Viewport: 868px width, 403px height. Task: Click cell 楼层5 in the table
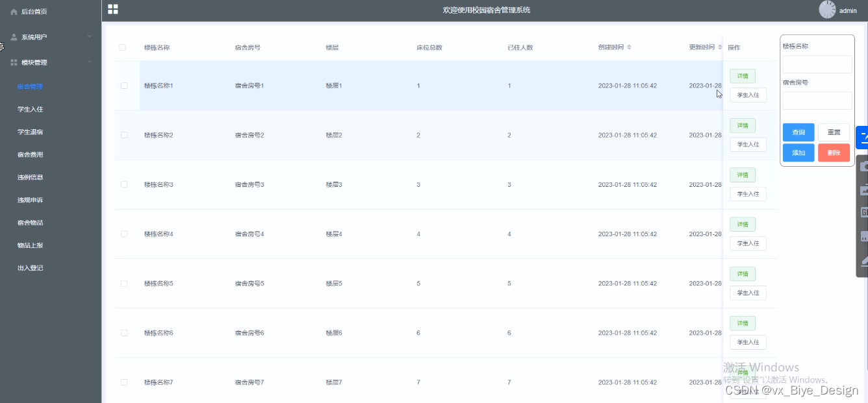point(334,284)
